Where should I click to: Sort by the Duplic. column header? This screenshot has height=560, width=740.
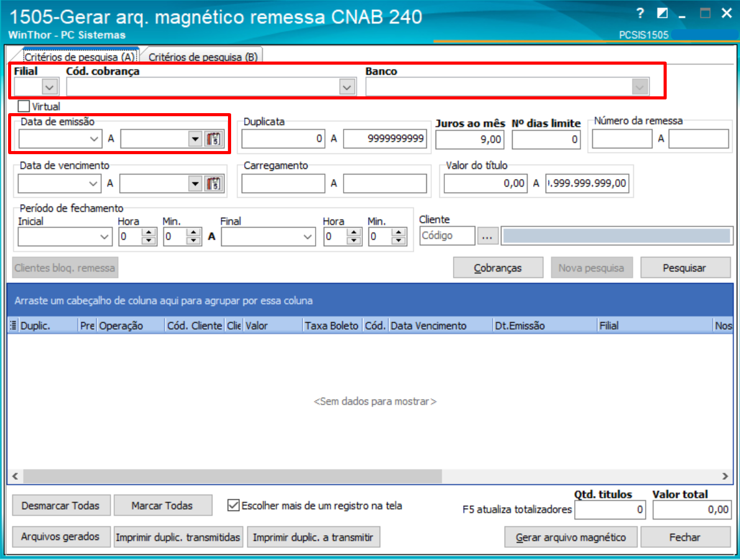pos(48,325)
